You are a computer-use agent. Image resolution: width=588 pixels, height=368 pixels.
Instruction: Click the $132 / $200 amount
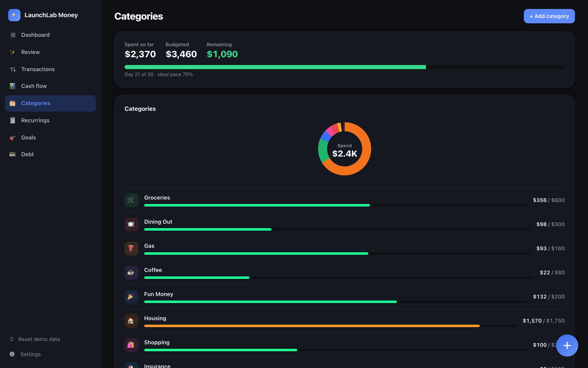pyautogui.click(x=549, y=297)
